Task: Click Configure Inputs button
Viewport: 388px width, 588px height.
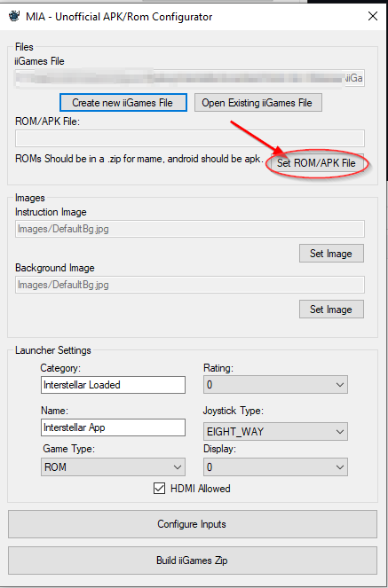Action: pos(192,524)
